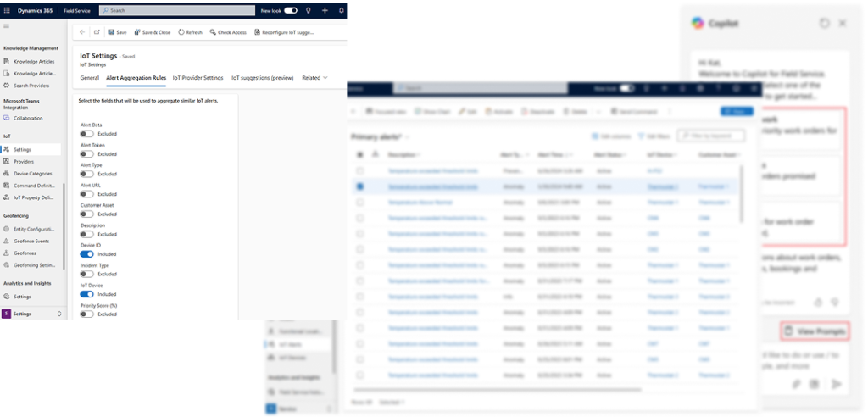Turn off the Device ID included switch
This screenshot has height=417, width=868.
pos(87,254)
